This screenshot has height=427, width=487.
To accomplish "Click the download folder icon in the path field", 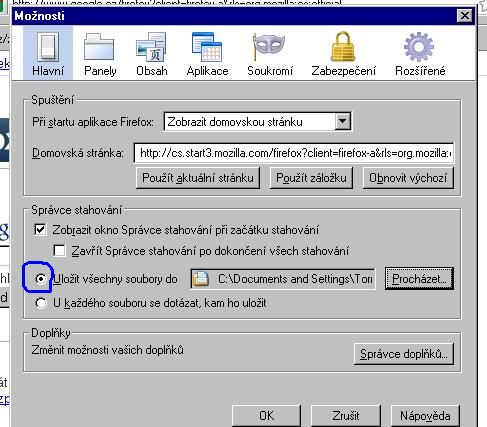I will coord(201,279).
